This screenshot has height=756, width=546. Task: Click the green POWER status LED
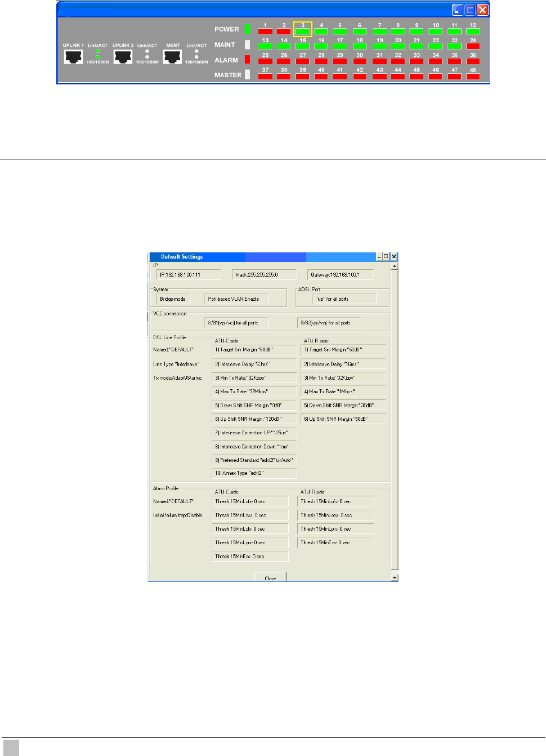(247, 29)
